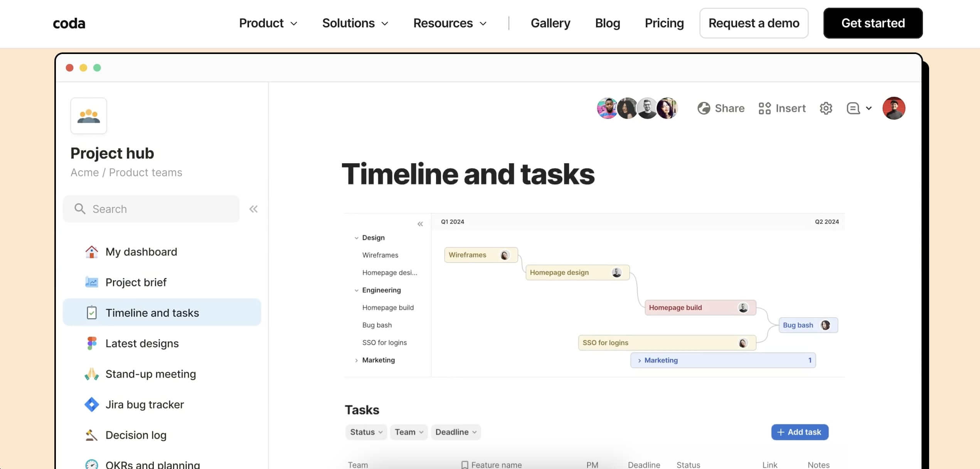The image size is (980, 469).
Task: Open document settings with the gear icon
Action: [826, 108]
